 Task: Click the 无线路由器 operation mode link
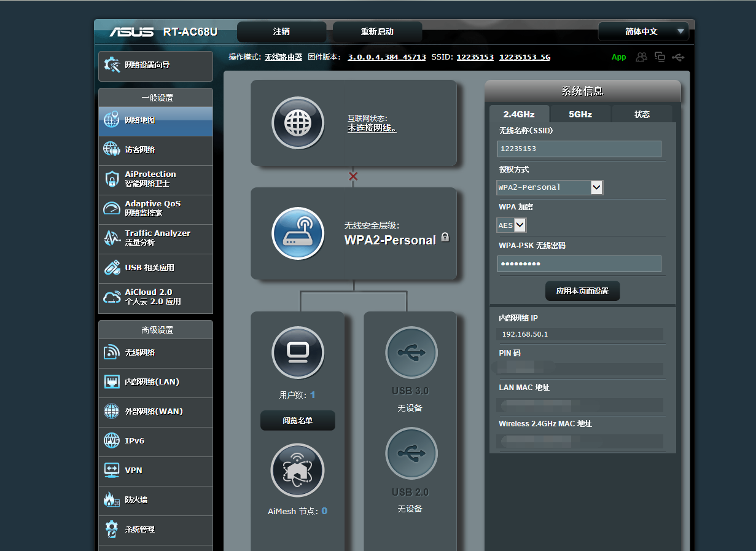pyautogui.click(x=284, y=57)
